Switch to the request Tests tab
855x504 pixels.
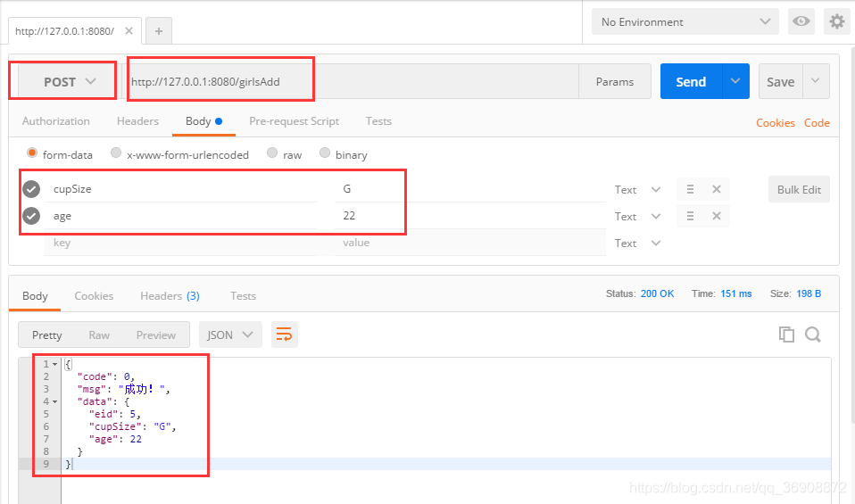(x=378, y=121)
